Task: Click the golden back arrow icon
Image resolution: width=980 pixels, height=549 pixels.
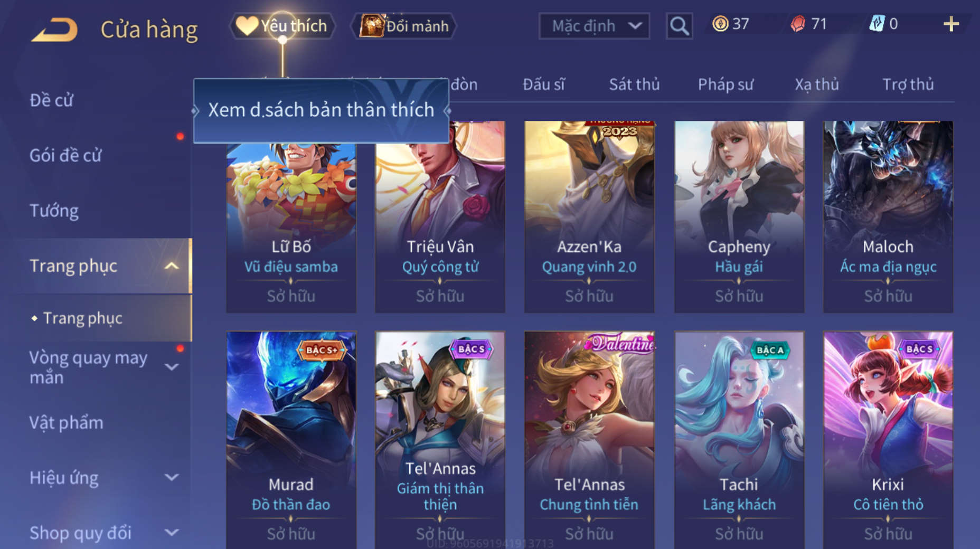Action: coord(54,30)
